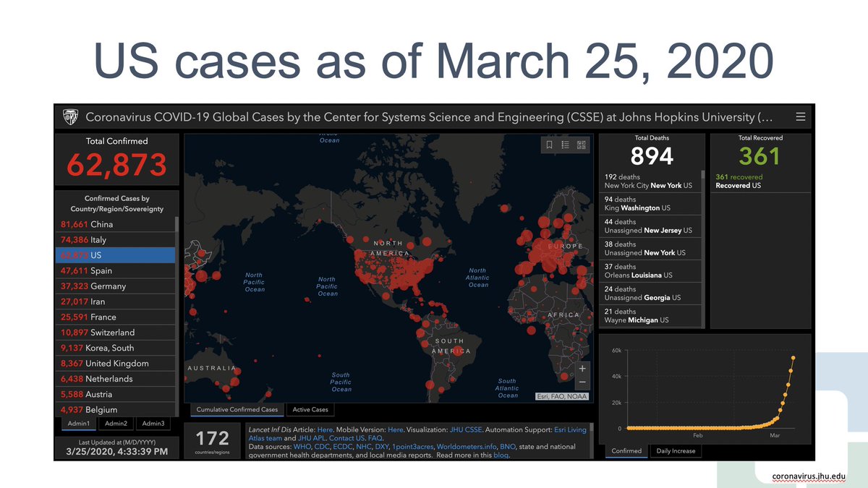This screenshot has width=868, height=488.
Task: Switch to Cumulative Confirmed Cases tab
Action: click(x=237, y=410)
